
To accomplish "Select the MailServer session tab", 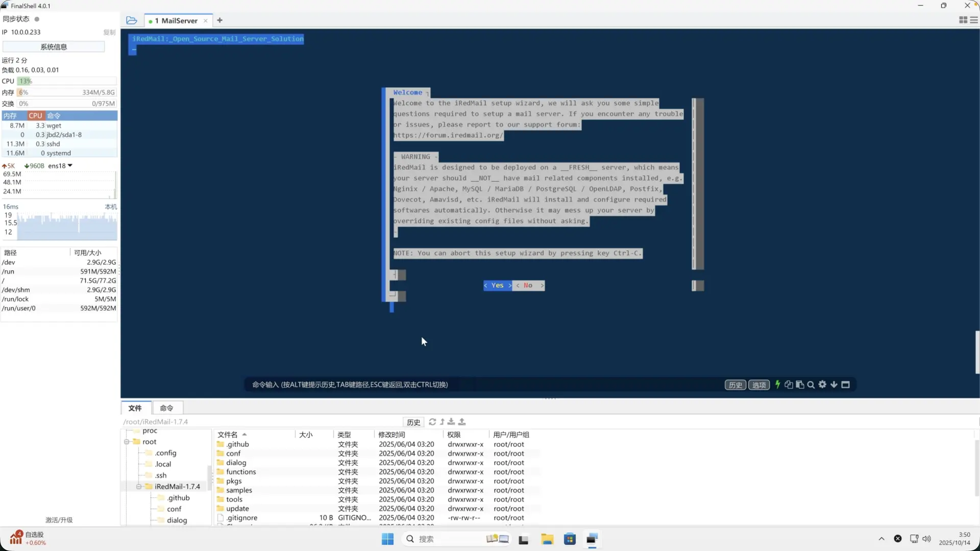I will click(176, 21).
